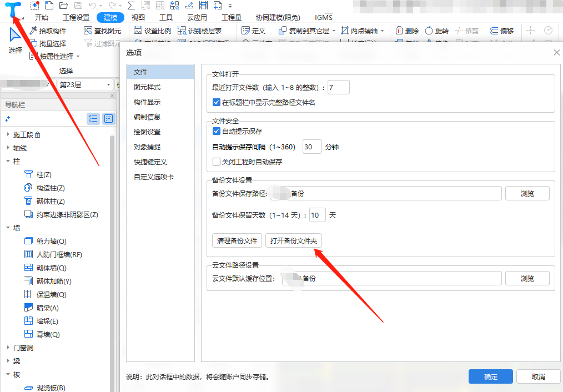Open 工程量 ribbon tab
This screenshot has width=563, height=392.
232,17
